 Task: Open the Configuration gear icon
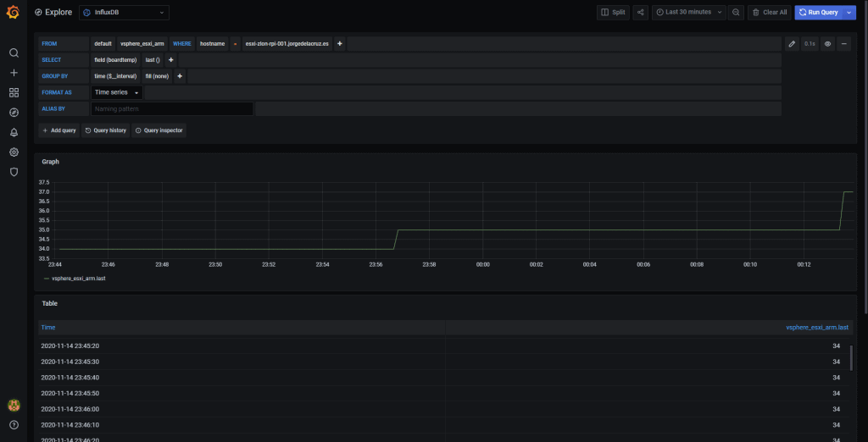click(14, 152)
